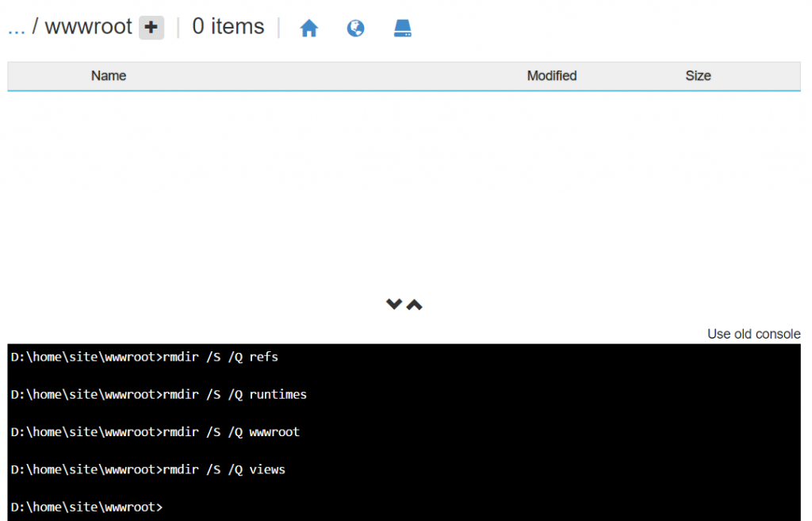The image size is (812, 521).
Task: Click the rmdir views command line
Action: pyautogui.click(x=148, y=469)
